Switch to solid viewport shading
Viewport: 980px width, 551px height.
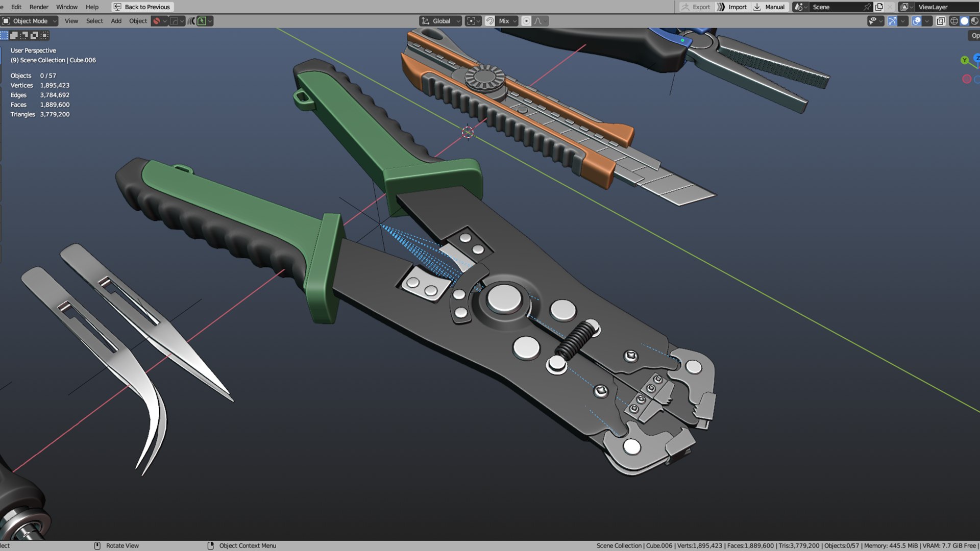[964, 21]
